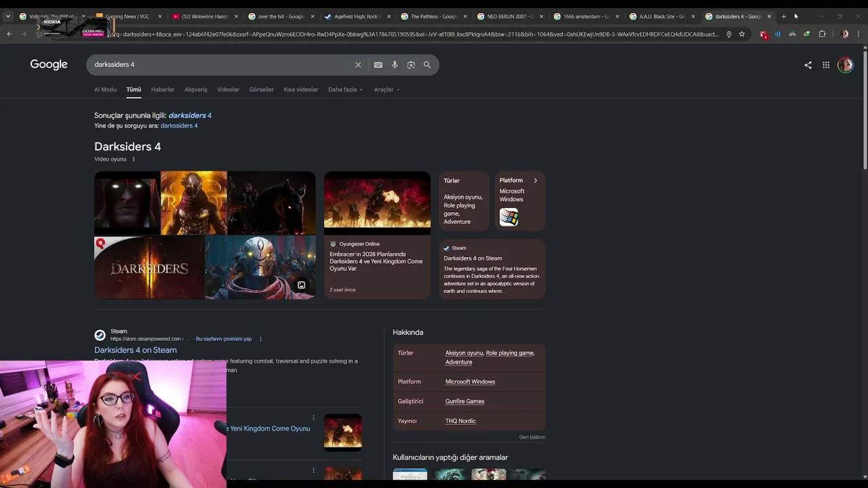Expand the Platform card chevron
The width and height of the screenshot is (868, 488).
coord(535,180)
